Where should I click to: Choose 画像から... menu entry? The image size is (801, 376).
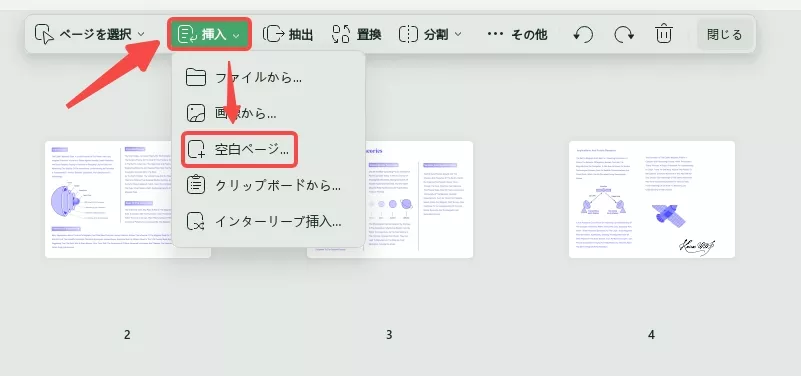point(269,113)
